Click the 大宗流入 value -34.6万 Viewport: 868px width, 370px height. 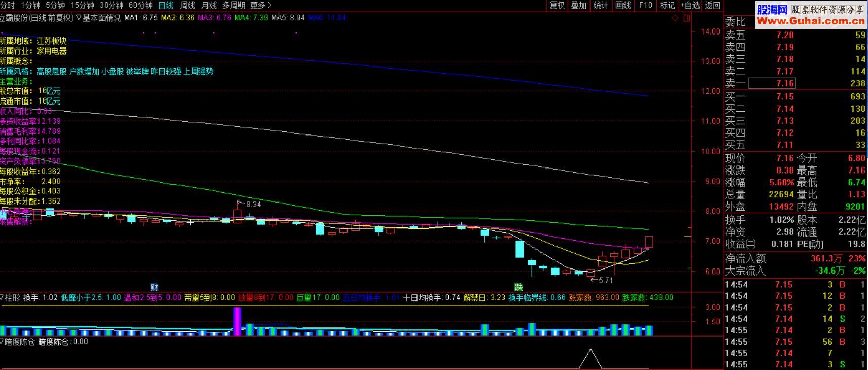830,271
